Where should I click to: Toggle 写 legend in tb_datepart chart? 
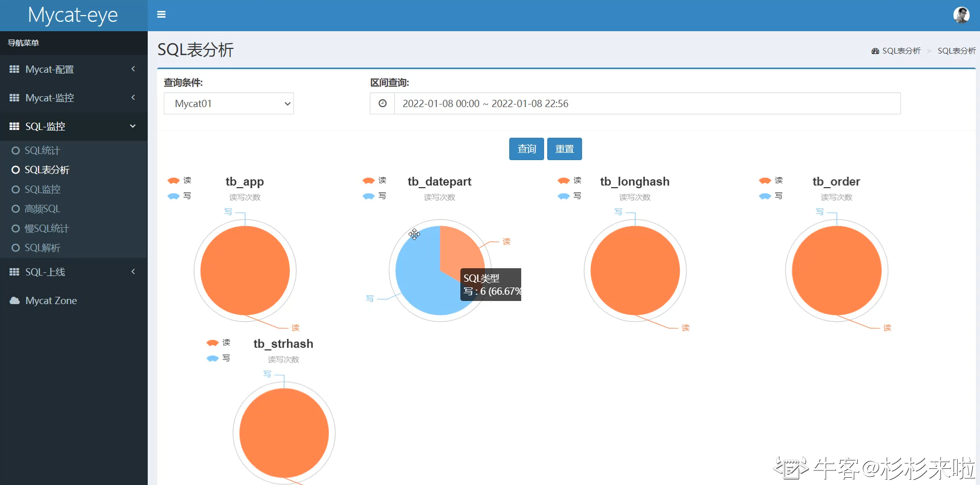(375, 196)
